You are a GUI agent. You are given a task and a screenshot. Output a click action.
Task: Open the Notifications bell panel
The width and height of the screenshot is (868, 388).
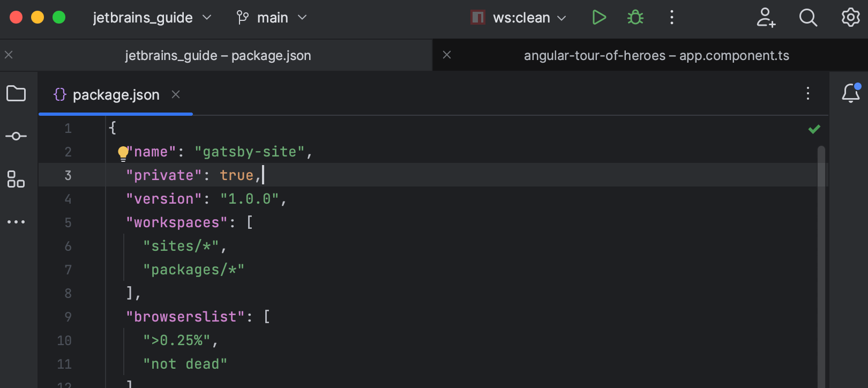click(850, 94)
